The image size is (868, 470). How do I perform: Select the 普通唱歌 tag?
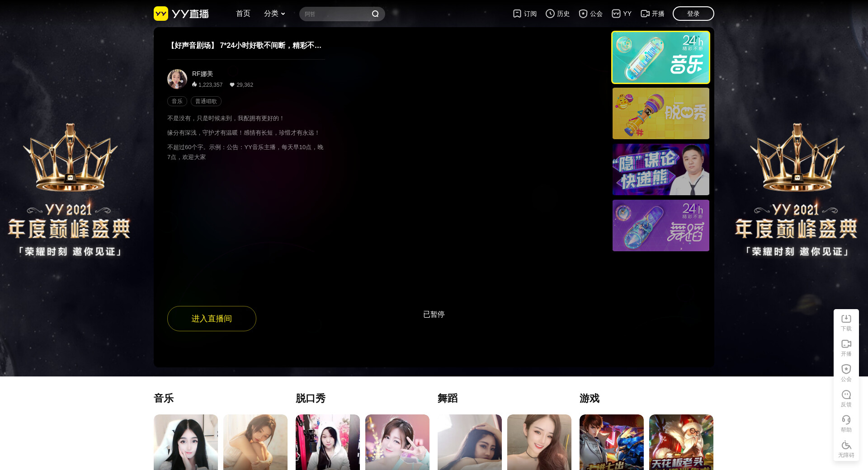(x=206, y=101)
